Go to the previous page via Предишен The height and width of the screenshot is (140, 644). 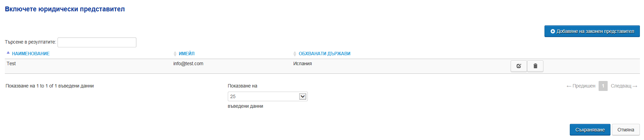click(x=581, y=86)
